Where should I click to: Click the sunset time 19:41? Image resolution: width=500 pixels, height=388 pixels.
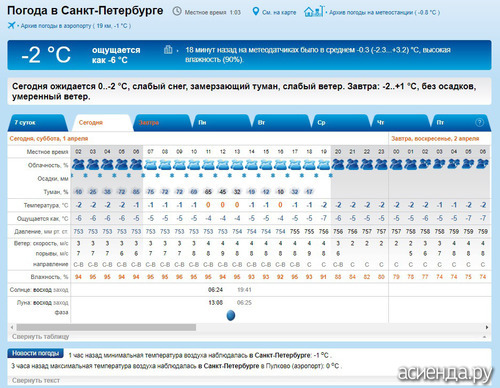(244, 290)
